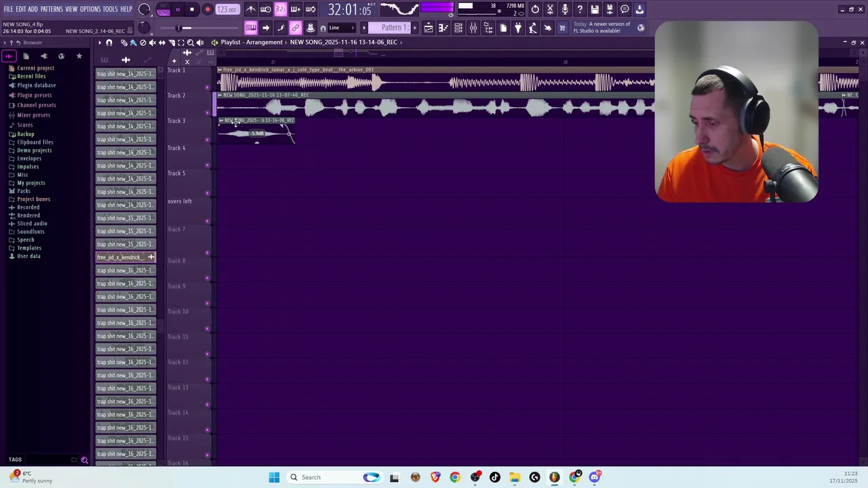
Task: Open the chat bubble icon
Action: (x=625, y=9)
